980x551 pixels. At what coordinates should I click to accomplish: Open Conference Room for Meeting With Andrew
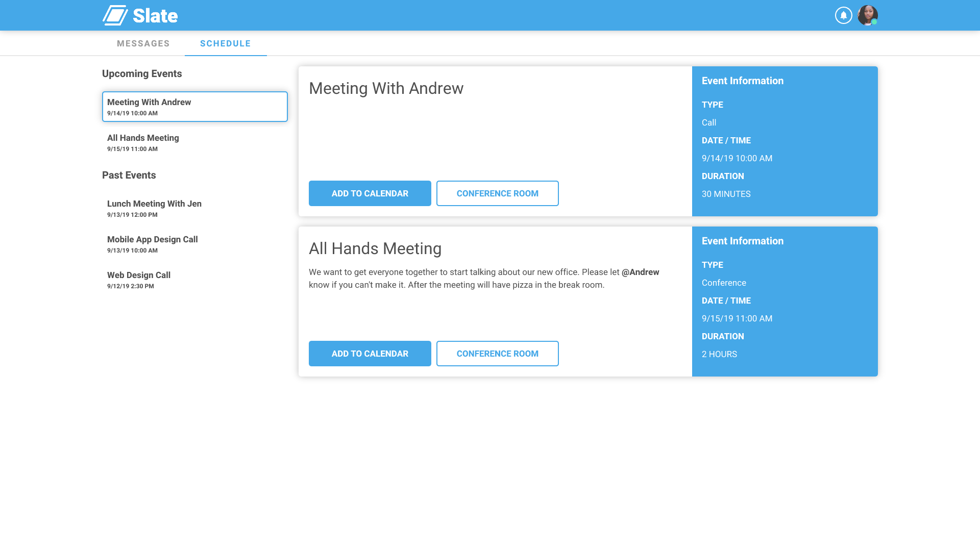(x=497, y=193)
